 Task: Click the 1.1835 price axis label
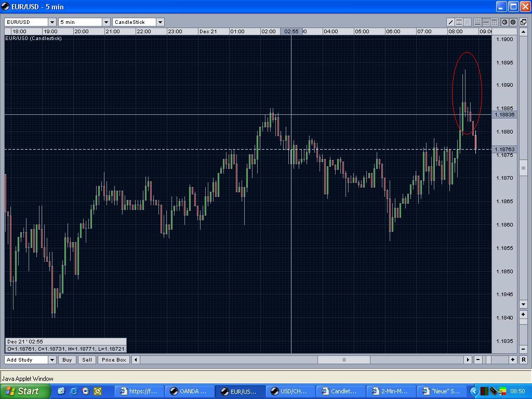point(504,341)
